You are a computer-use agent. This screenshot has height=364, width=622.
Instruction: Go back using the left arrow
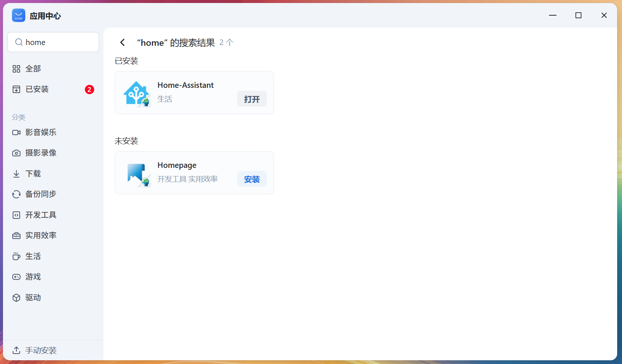122,42
